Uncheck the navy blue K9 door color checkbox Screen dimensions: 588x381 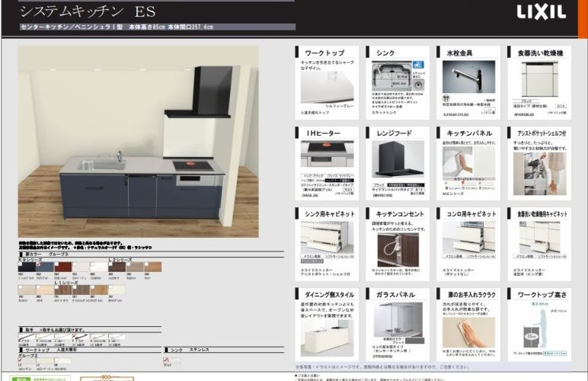tap(37, 264)
